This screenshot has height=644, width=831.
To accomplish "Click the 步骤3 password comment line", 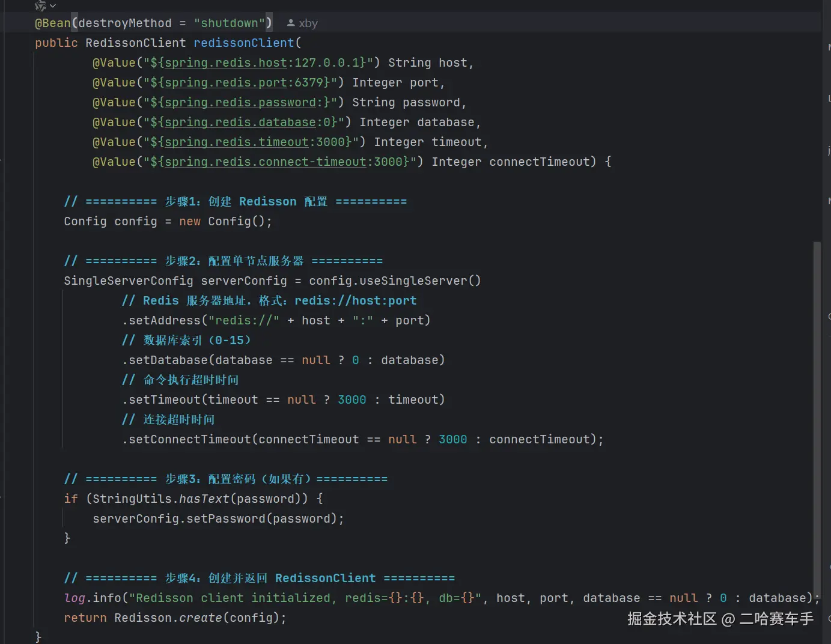I will (x=226, y=479).
